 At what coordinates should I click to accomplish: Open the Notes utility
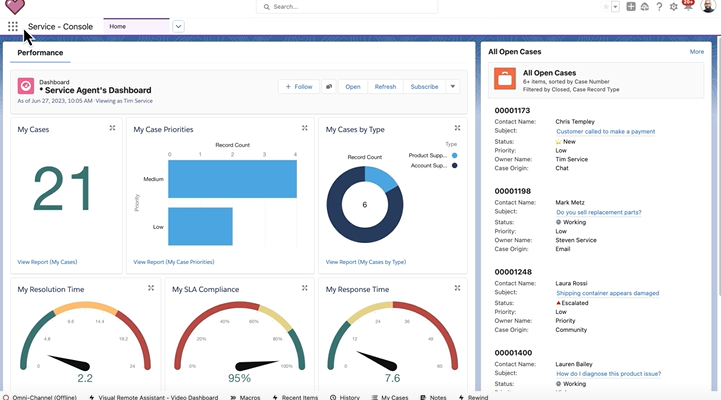[433, 397]
